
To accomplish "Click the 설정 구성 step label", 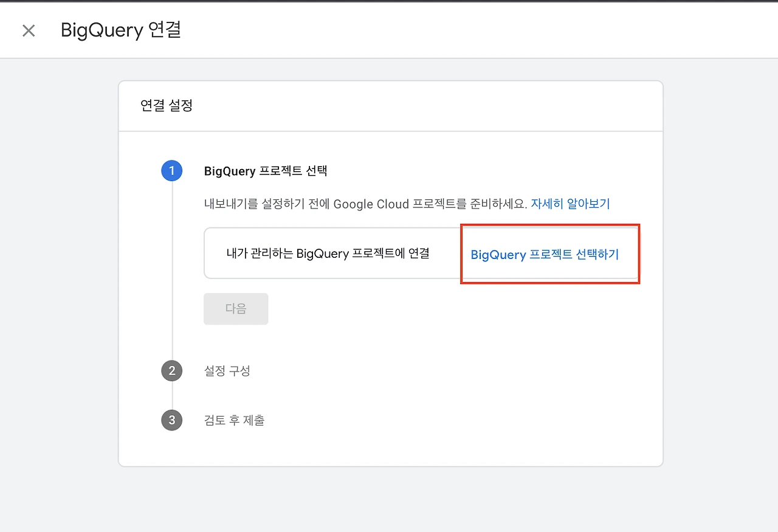I will click(227, 370).
